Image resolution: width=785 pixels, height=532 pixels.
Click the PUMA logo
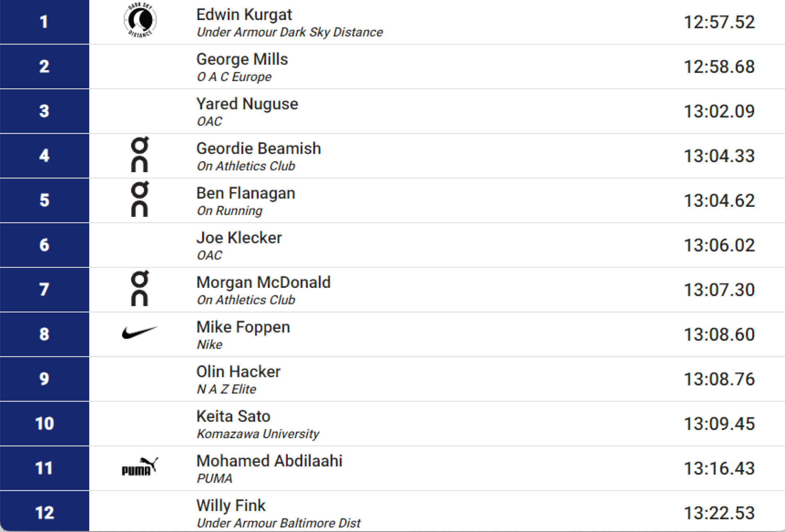140,467
